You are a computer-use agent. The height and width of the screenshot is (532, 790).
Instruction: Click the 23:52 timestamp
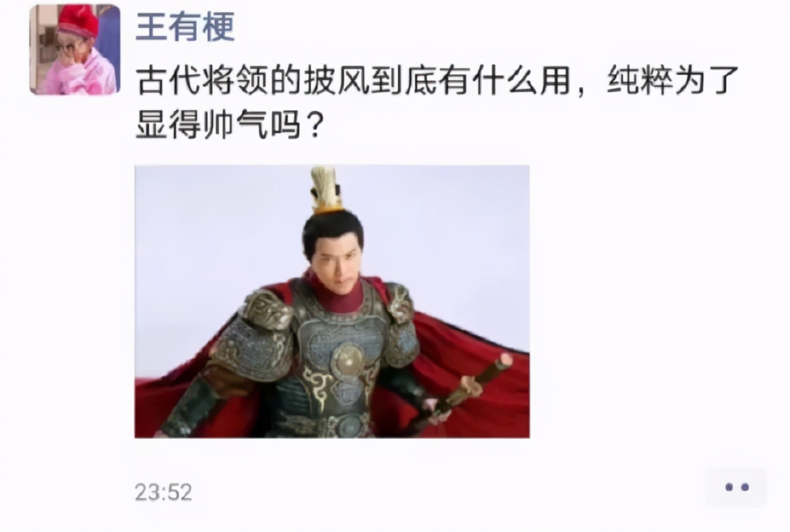point(163,492)
